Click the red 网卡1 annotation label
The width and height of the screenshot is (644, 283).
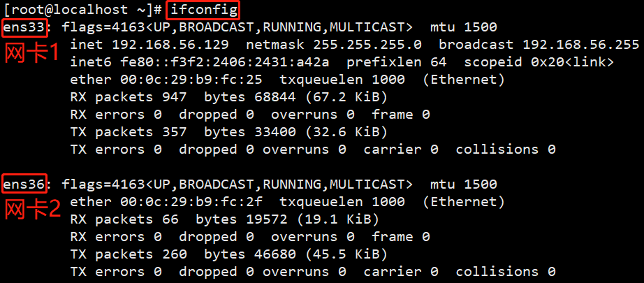point(32,53)
